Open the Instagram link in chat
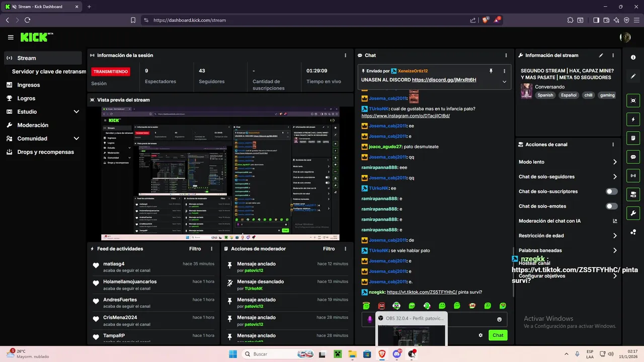 [406, 116]
